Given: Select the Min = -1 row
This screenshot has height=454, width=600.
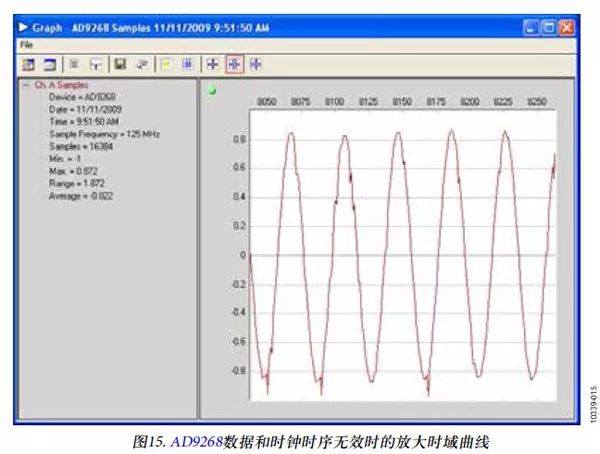Looking at the screenshot, I should [x=65, y=158].
